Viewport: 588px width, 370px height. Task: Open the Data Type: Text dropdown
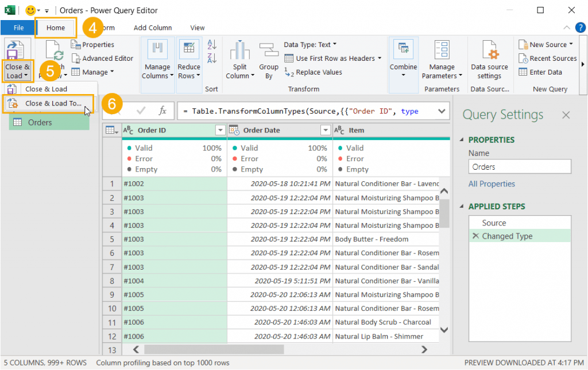tap(310, 45)
